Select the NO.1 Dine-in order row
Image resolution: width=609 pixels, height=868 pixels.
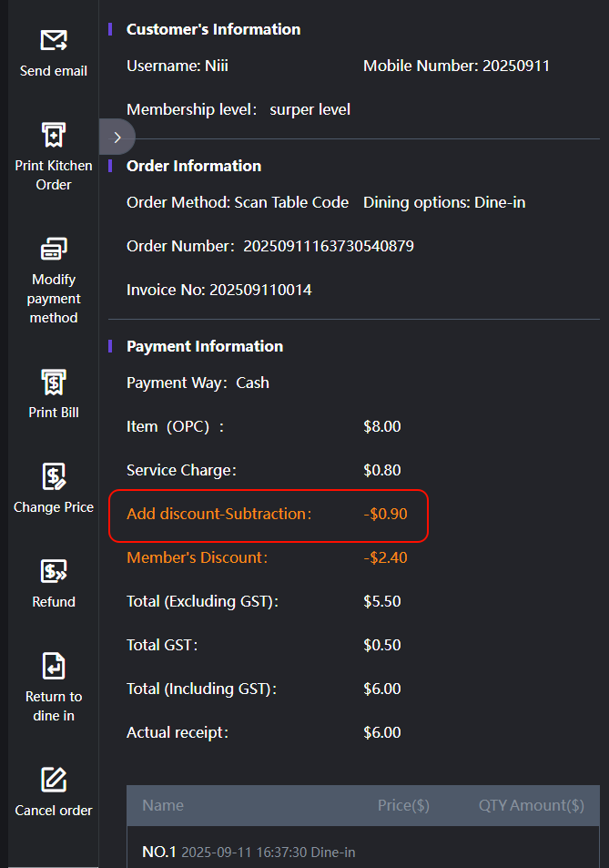tap(249, 853)
